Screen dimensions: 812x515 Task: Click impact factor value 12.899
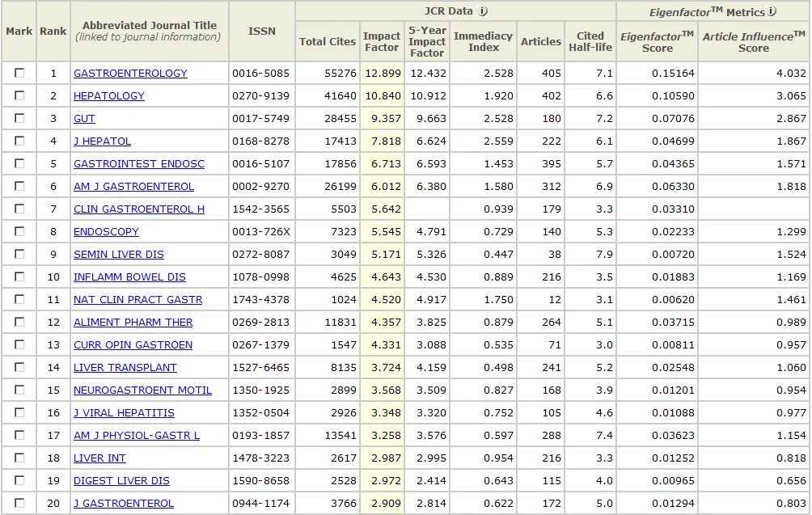383,74
